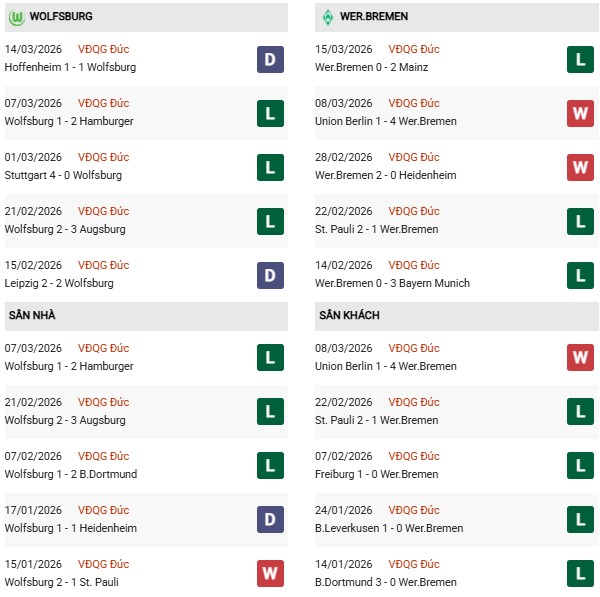Click the D badge for Leipzig 2-2 Wolfsburg
This screenshot has width=600, height=597.
(x=270, y=275)
